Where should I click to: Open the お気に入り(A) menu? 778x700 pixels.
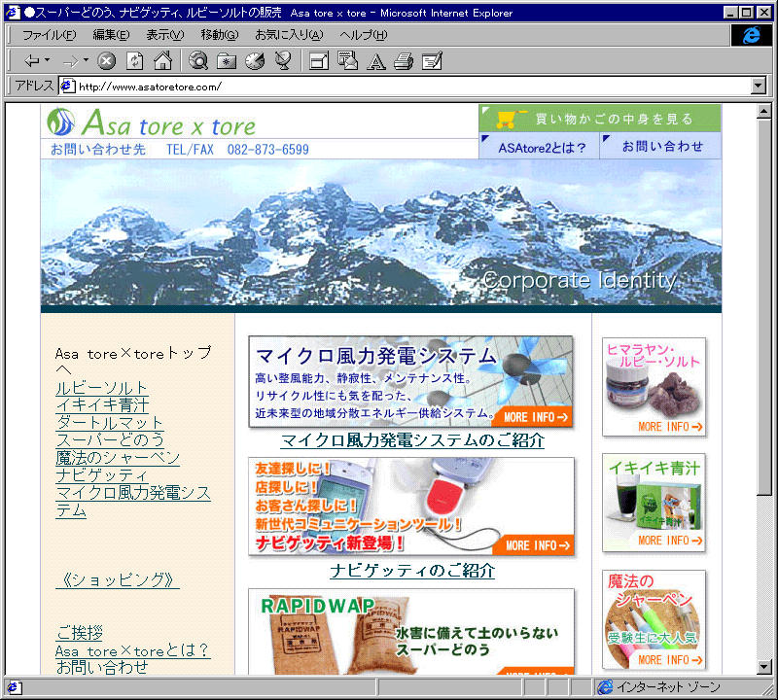[289, 35]
